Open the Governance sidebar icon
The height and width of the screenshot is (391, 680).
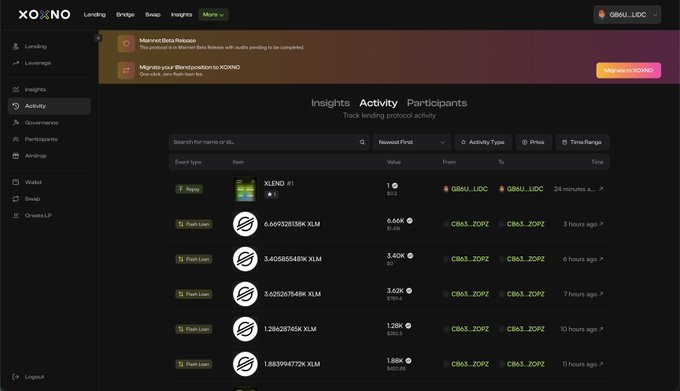tap(16, 123)
